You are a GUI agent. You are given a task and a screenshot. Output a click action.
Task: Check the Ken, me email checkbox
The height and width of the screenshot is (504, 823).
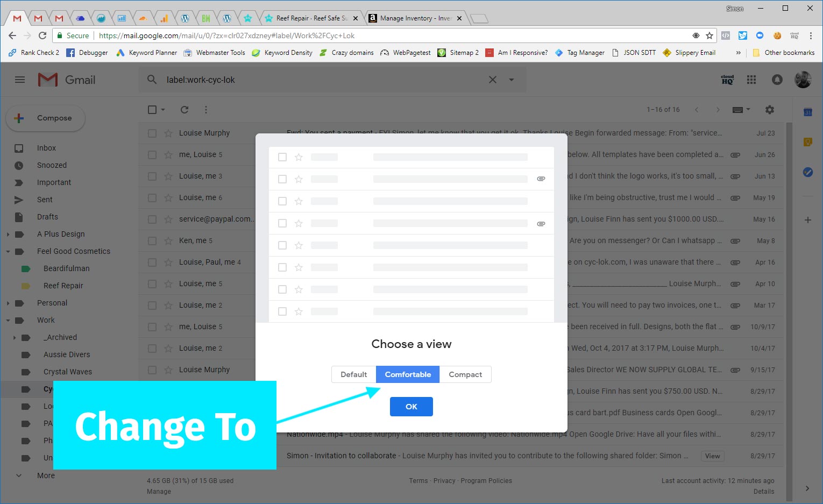point(152,240)
